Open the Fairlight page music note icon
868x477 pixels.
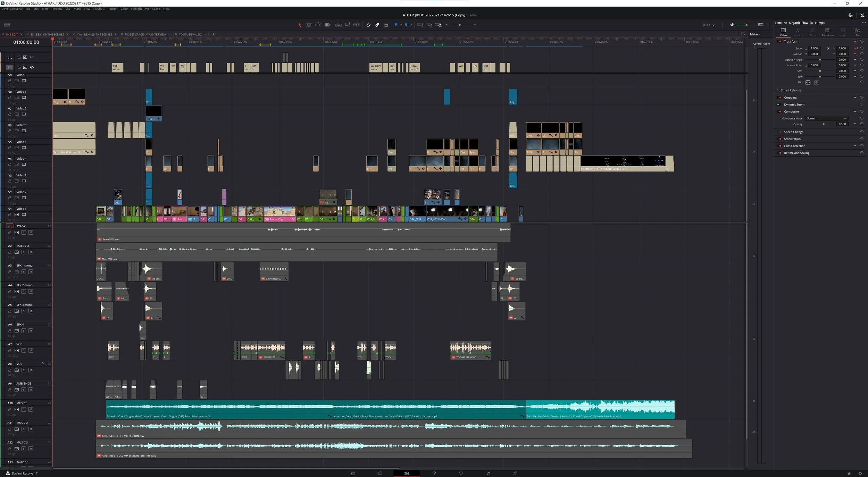point(488,473)
